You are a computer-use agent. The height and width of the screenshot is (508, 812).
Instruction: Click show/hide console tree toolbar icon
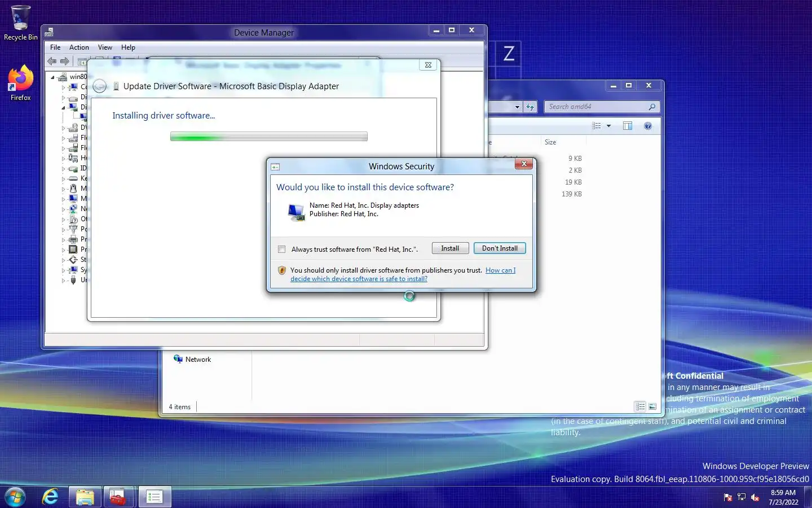pos(82,61)
